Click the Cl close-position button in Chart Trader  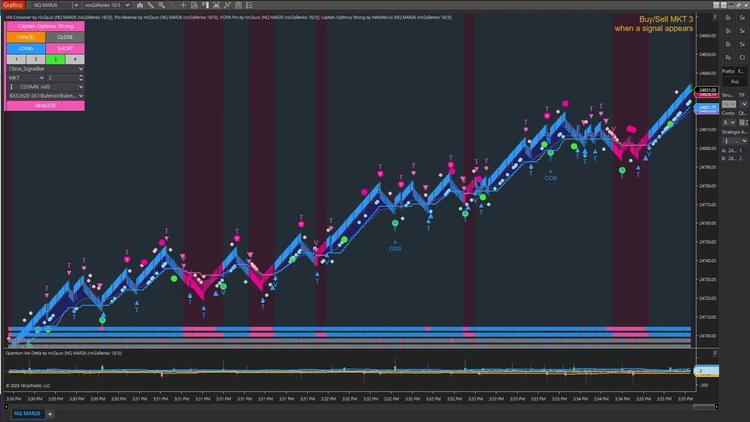click(742, 57)
